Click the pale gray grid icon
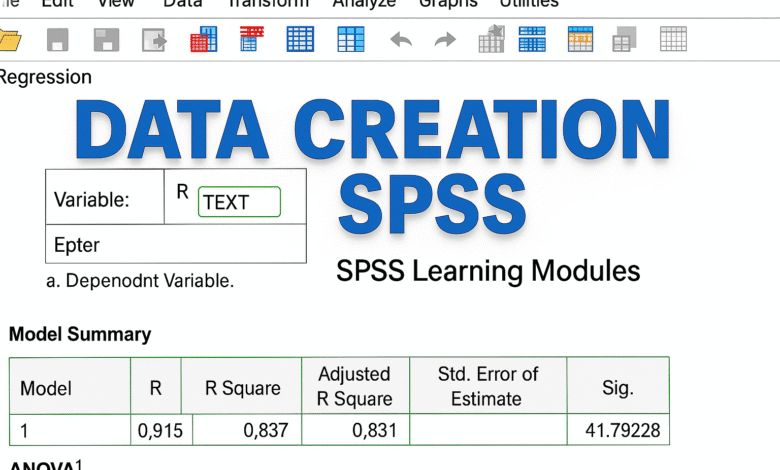 tap(673, 39)
